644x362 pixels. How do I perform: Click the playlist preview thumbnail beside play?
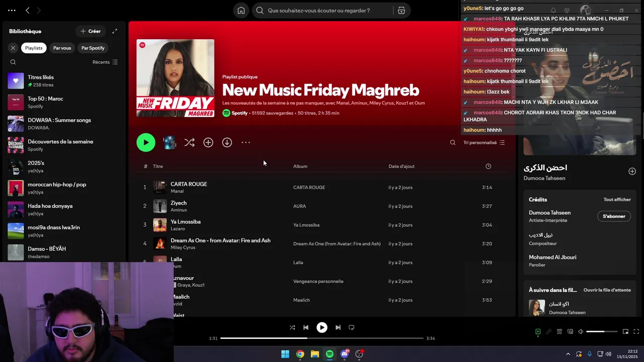point(170,142)
